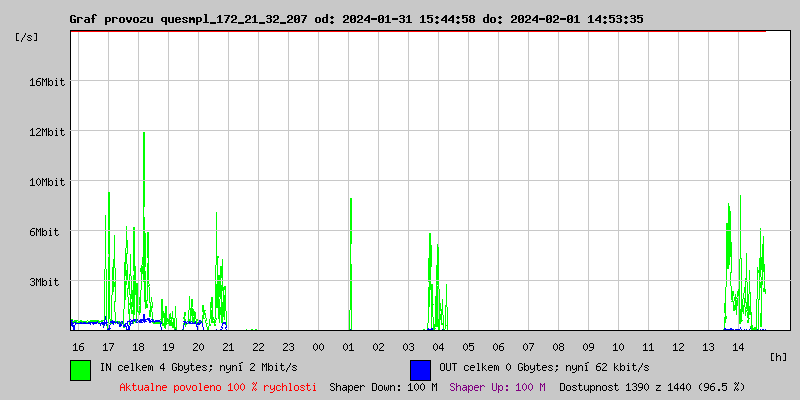
Task: Click the green IN legend color square
Action: 80,369
